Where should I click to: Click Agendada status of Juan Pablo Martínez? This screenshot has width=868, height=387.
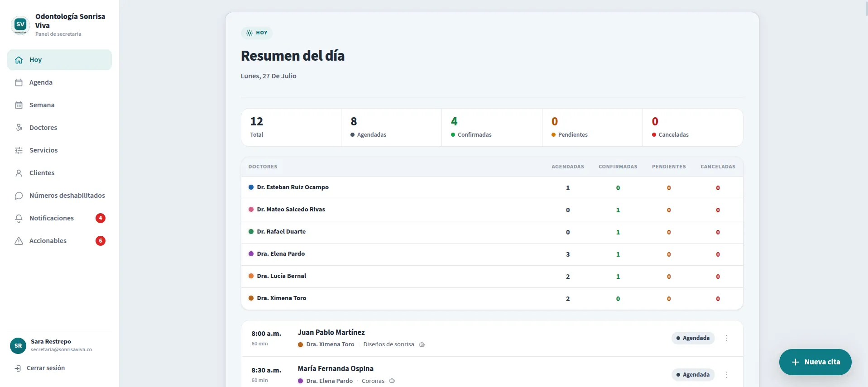pos(693,338)
